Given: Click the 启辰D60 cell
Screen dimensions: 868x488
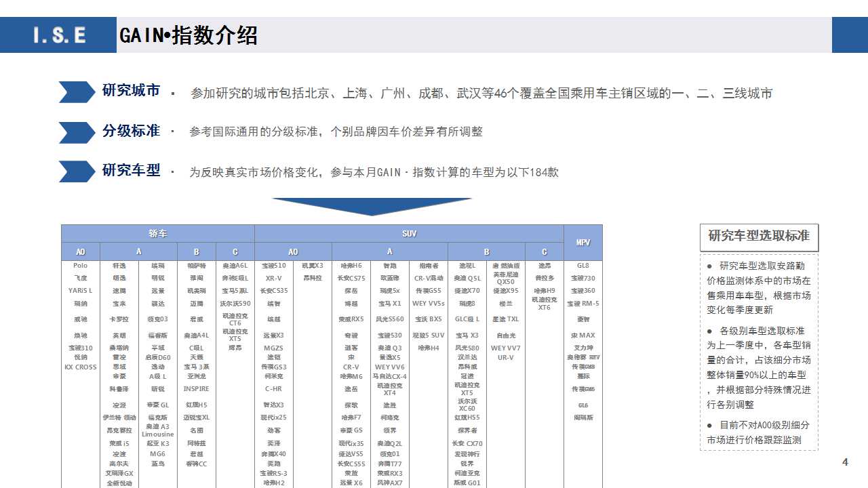Looking at the screenshot, I should [157, 357].
